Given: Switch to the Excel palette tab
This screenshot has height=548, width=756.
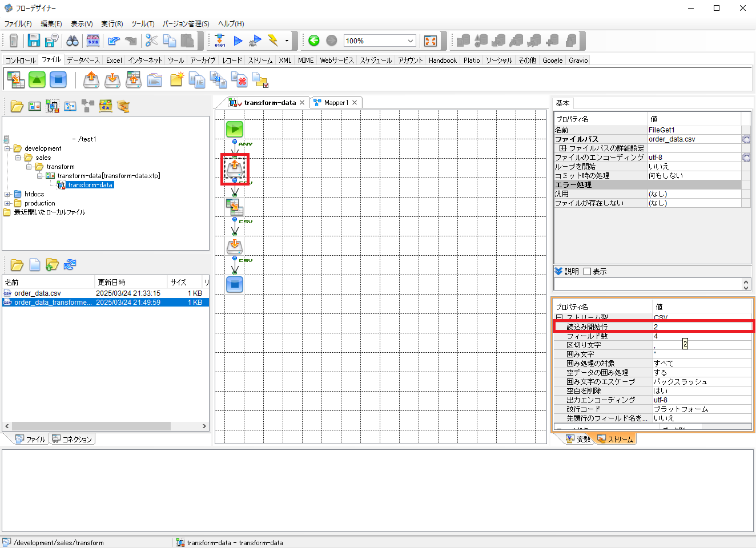Looking at the screenshot, I should tap(114, 60).
